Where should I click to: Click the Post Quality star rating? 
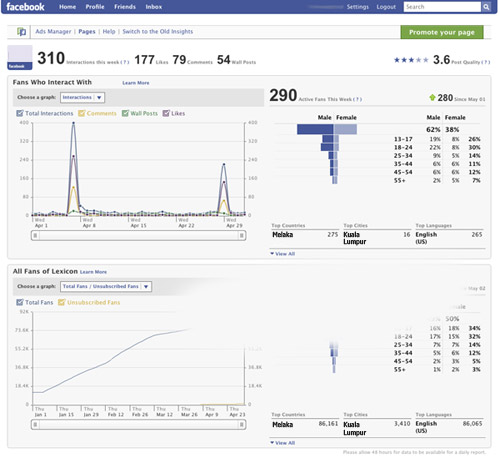(x=411, y=60)
